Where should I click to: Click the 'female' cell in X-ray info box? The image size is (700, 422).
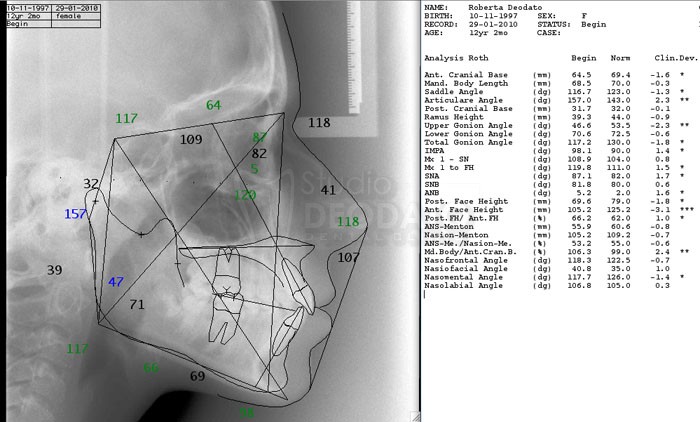point(76,16)
